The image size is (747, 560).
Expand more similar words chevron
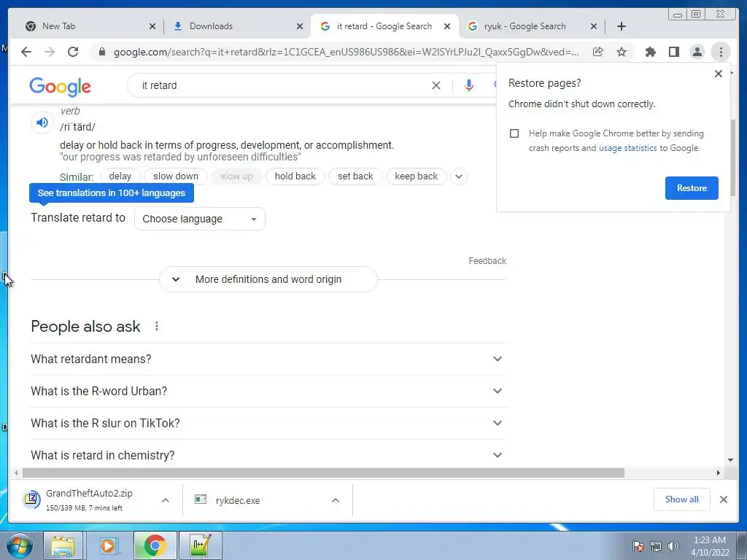pyautogui.click(x=458, y=176)
